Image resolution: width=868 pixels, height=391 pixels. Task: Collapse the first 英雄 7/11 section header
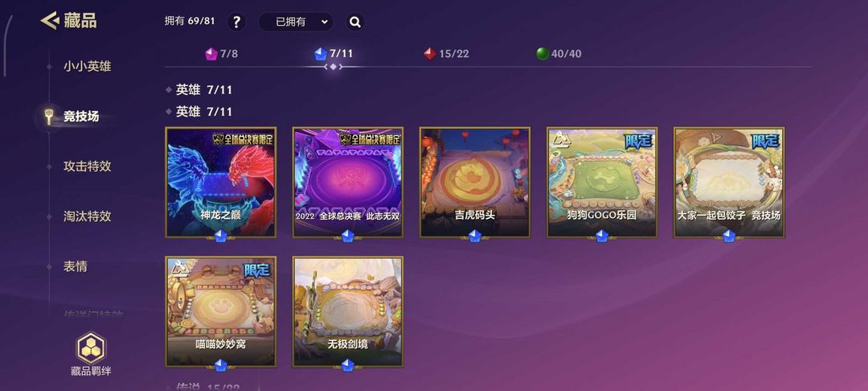point(199,90)
